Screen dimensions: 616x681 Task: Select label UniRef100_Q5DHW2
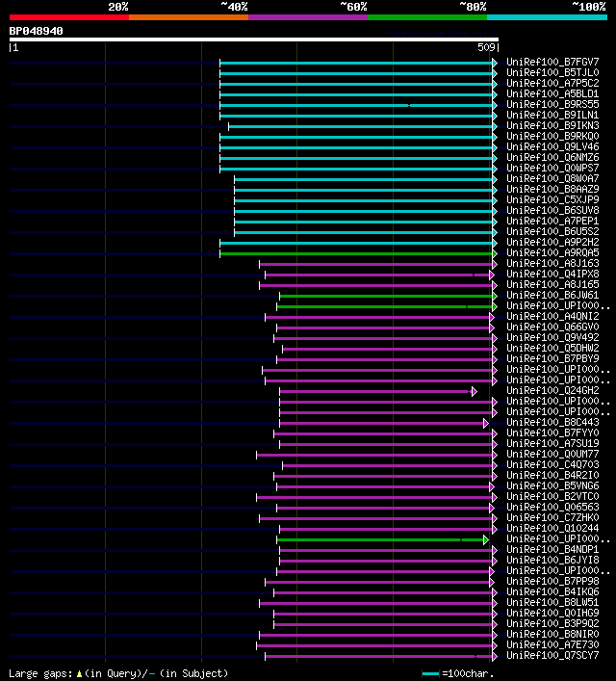click(x=552, y=348)
